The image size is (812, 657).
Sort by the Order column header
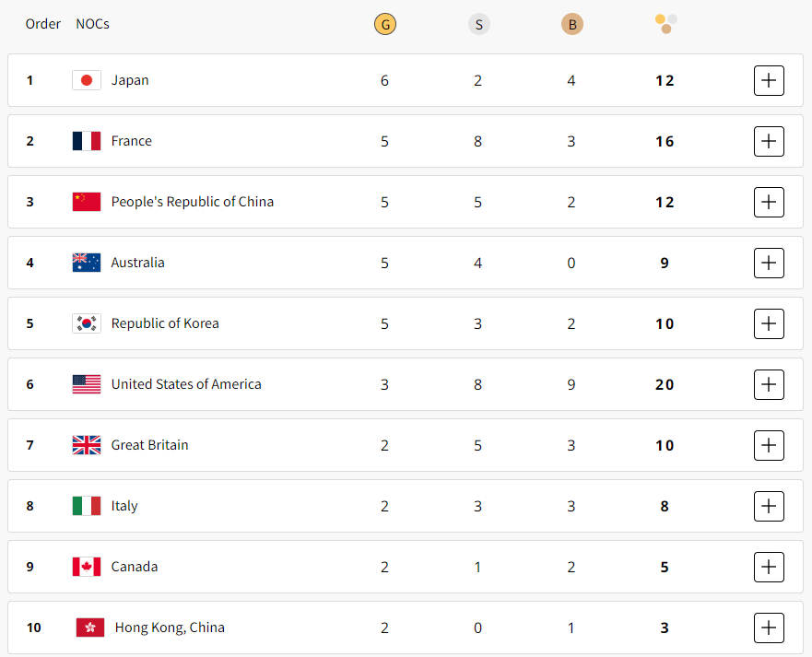point(43,24)
